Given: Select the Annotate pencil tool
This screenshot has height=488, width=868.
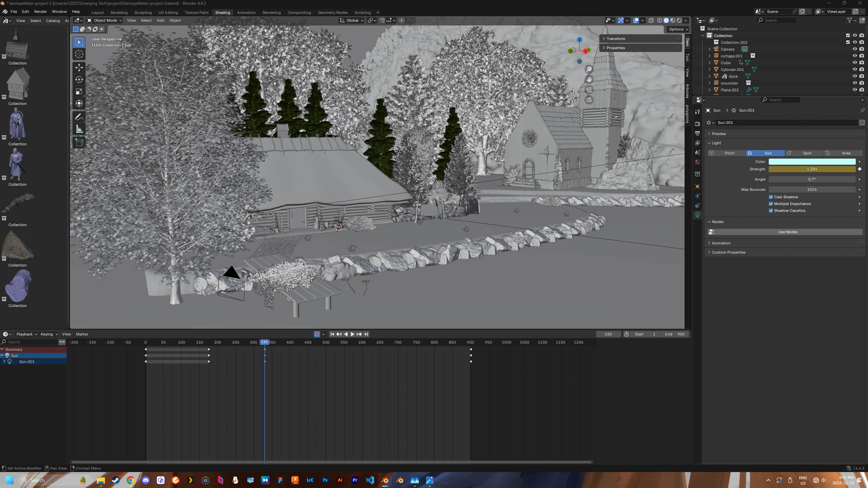Looking at the screenshot, I should [79, 117].
